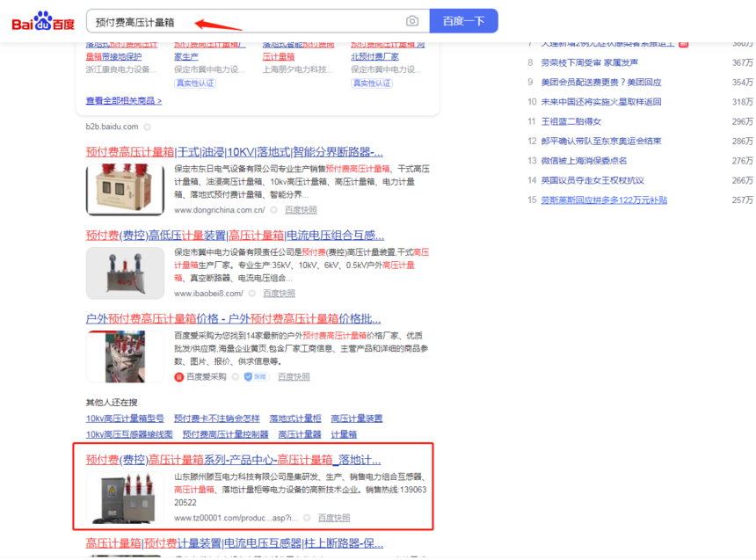
Task: Click the 百度爱采购 source name
Action: [207, 377]
